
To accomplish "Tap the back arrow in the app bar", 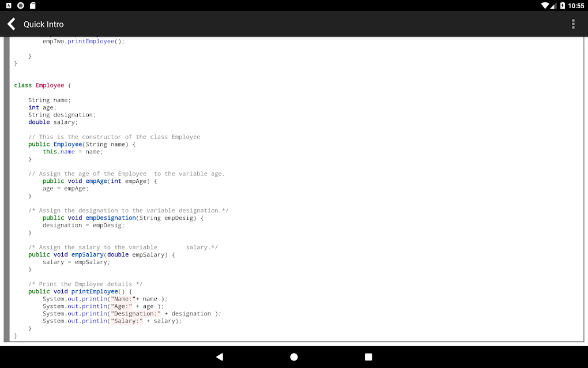I will (12, 24).
